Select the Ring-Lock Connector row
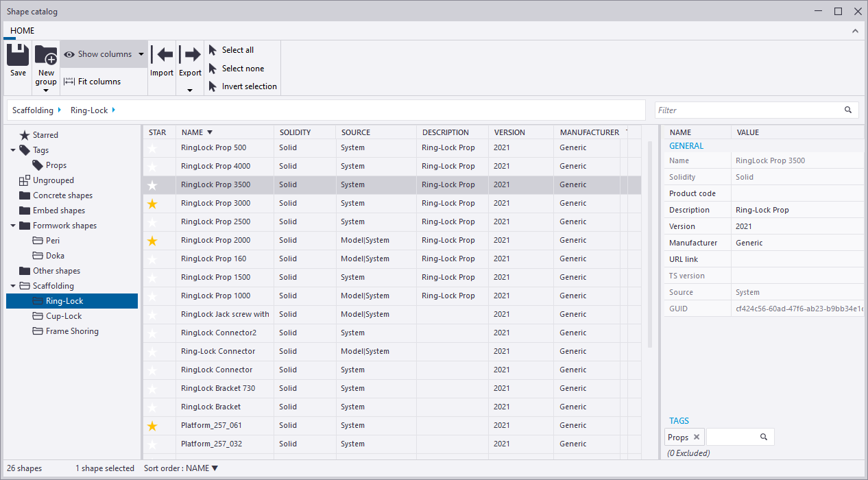Screen dimensions: 868x480 coord(391,351)
